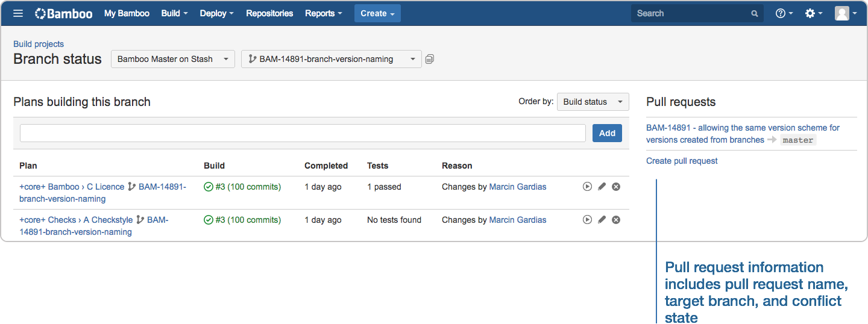868x324 pixels.
Task: Edit the C Licence plan branch
Action: click(602, 187)
